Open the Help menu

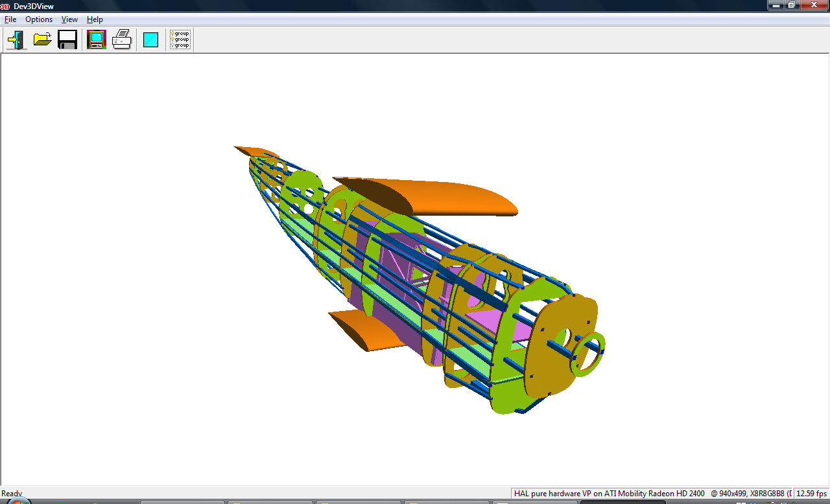point(95,19)
